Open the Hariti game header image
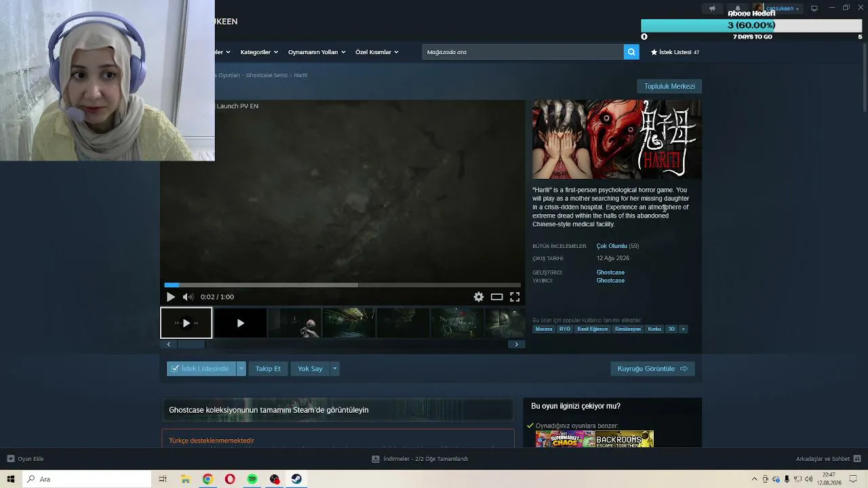Screen dimensions: 868x488 click(x=617, y=140)
